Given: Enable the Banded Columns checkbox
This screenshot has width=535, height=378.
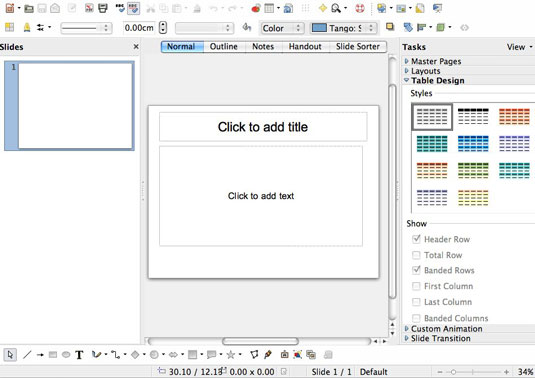Looking at the screenshot, I should click(x=416, y=318).
